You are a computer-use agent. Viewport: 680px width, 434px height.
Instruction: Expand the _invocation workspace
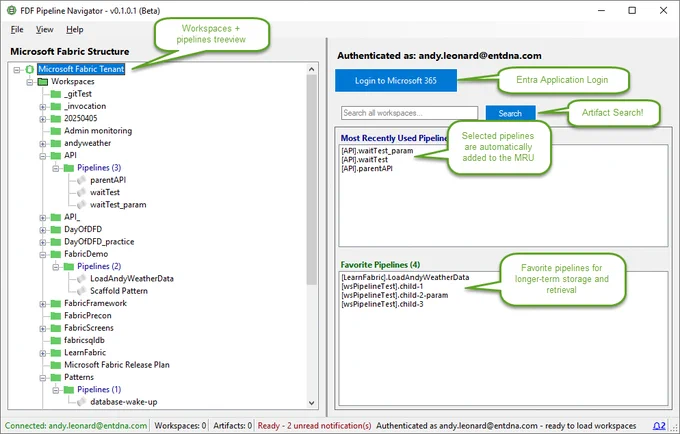point(42,107)
